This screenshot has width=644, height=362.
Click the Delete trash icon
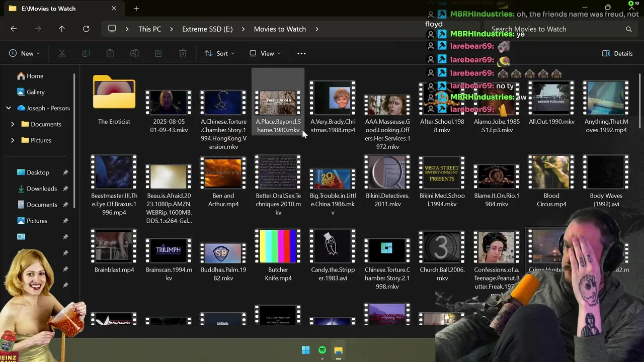click(x=183, y=53)
